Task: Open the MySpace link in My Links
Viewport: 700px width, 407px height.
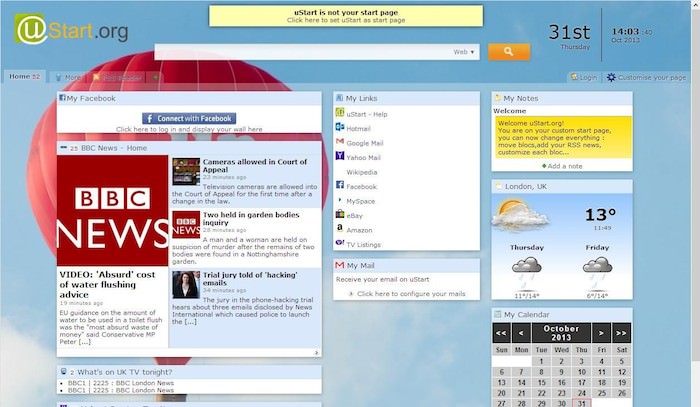Action: pyautogui.click(x=361, y=201)
